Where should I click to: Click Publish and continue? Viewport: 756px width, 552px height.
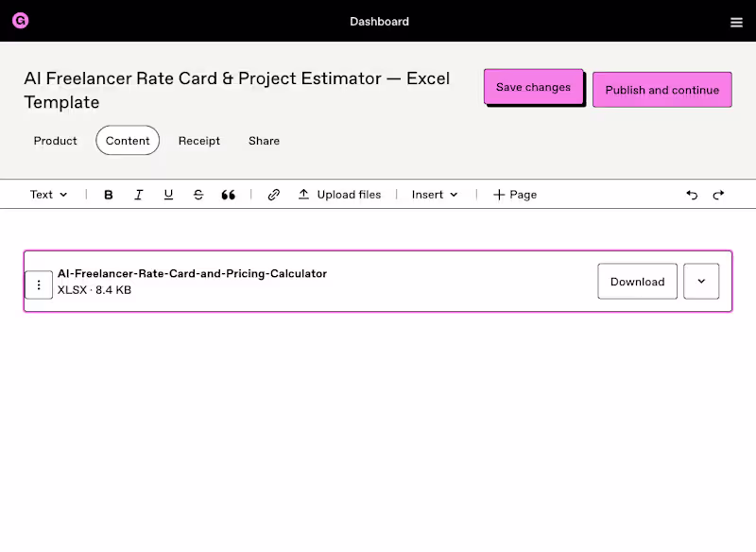click(x=661, y=89)
